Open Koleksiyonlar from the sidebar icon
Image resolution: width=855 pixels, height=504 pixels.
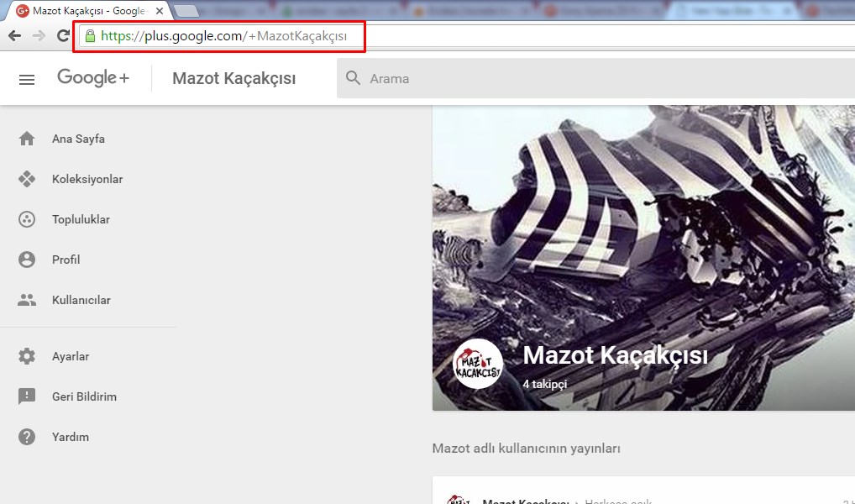[27, 179]
